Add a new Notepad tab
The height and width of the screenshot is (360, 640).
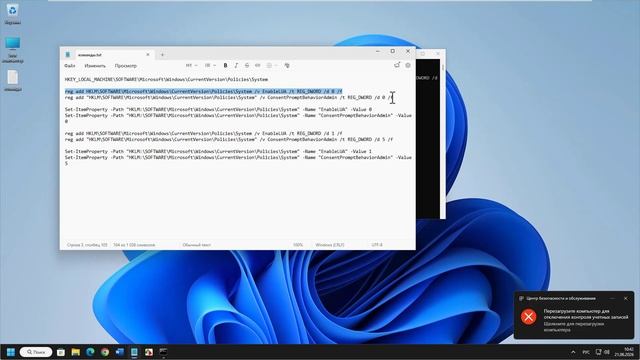point(162,55)
